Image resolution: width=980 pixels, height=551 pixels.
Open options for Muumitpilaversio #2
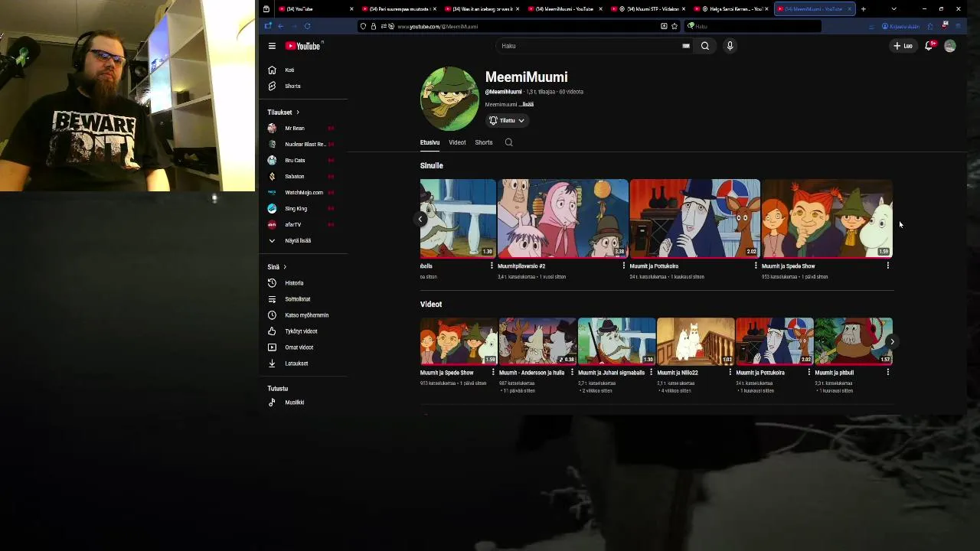(623, 266)
